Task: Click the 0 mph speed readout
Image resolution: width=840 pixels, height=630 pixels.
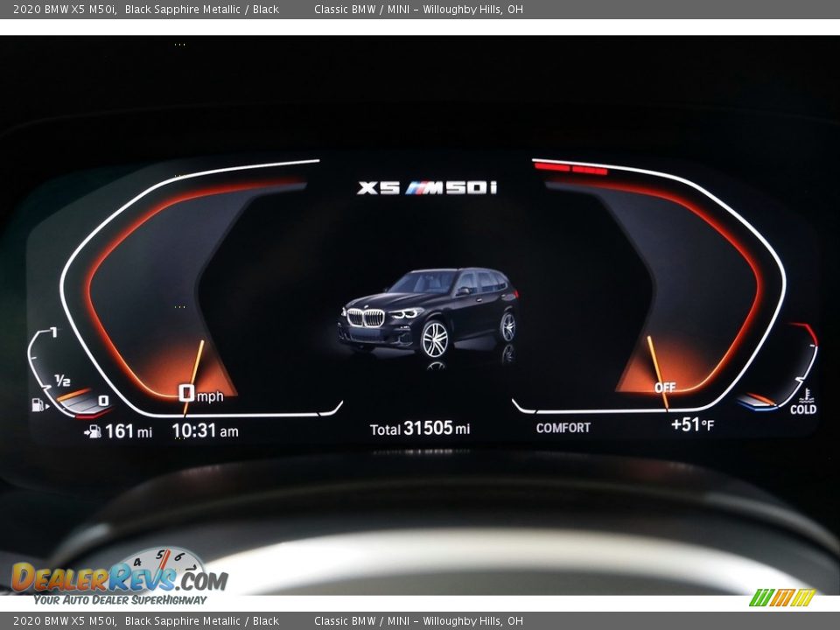Action: [x=201, y=395]
